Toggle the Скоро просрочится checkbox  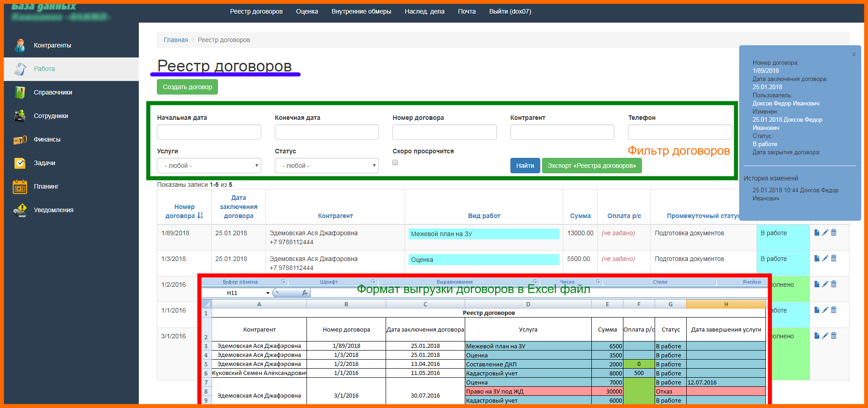click(395, 162)
